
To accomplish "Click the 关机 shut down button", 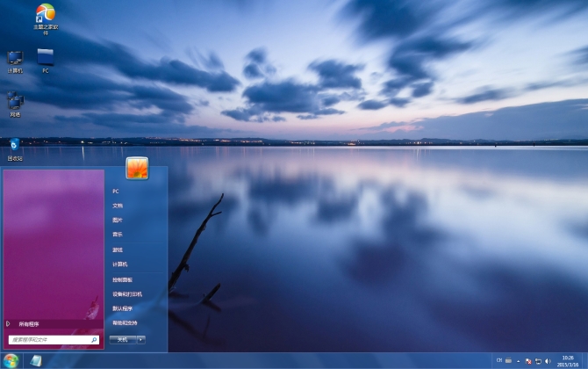I will [x=123, y=340].
